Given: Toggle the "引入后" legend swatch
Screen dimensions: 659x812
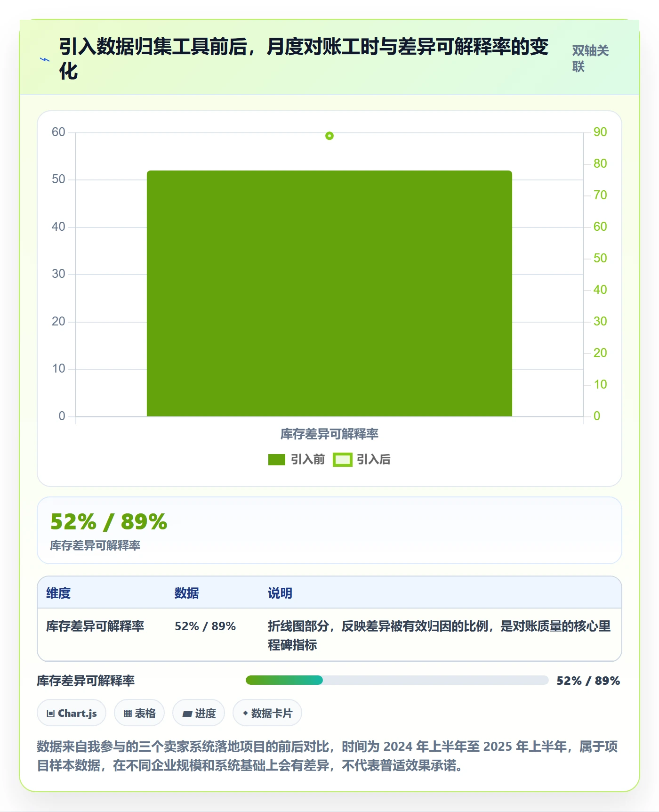Looking at the screenshot, I should tap(343, 460).
